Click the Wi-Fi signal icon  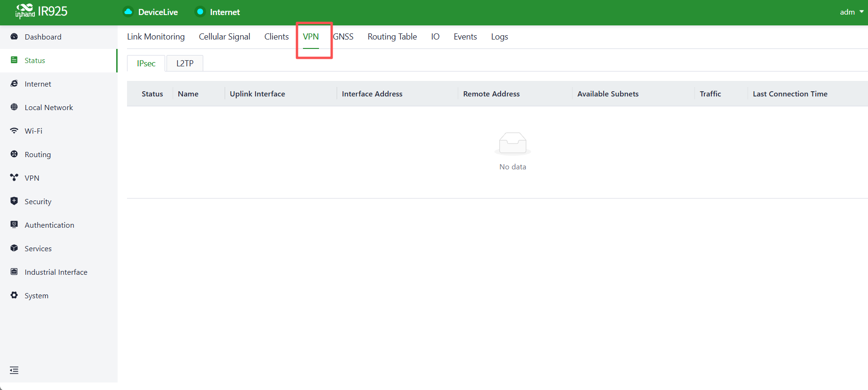14,131
